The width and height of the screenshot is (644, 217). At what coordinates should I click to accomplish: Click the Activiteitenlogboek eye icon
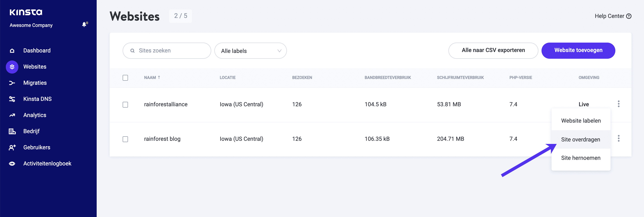12,164
